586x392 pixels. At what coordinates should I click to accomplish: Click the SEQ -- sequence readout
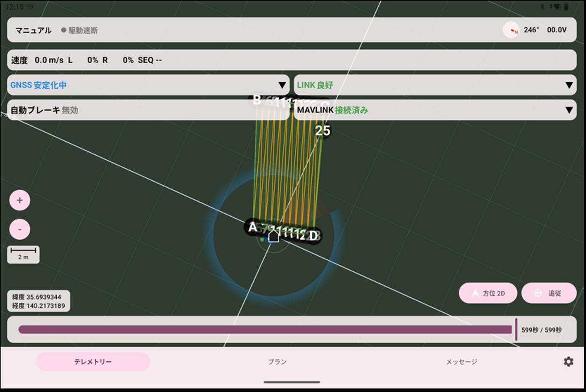pyautogui.click(x=150, y=60)
